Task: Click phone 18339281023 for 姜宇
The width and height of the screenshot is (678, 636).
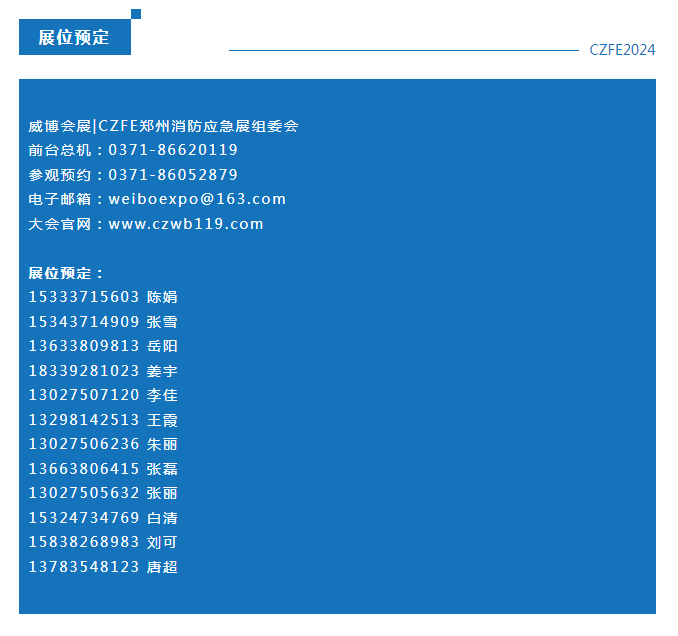Action: 84,371
